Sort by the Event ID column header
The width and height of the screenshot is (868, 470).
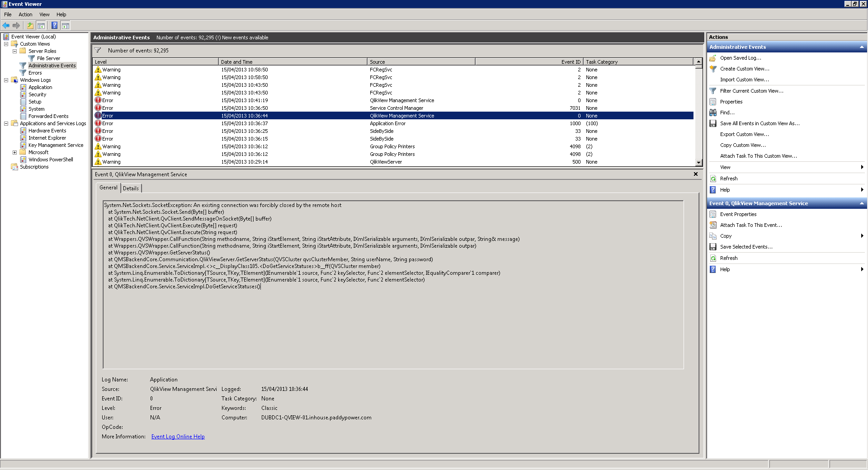coord(529,62)
